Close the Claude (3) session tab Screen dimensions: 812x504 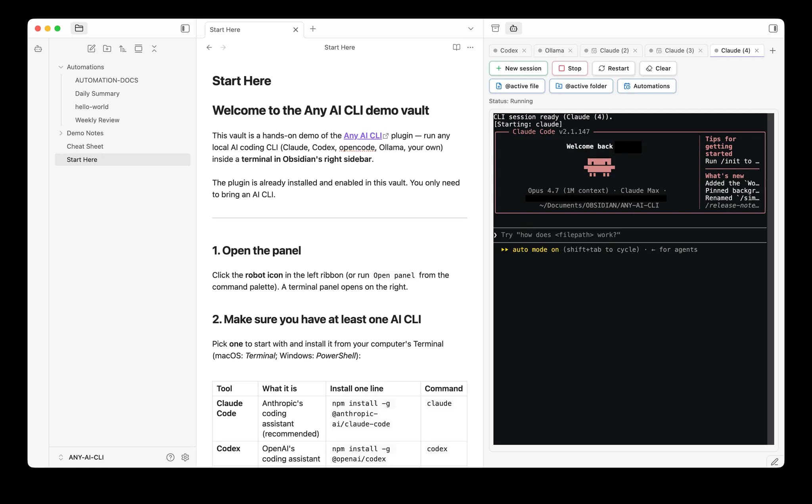tap(700, 50)
